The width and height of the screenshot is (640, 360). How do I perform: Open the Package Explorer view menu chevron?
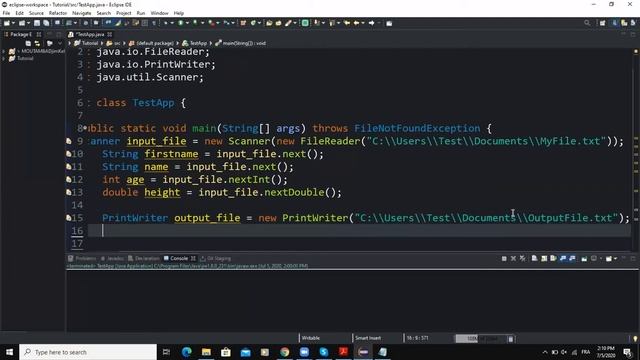point(60,43)
